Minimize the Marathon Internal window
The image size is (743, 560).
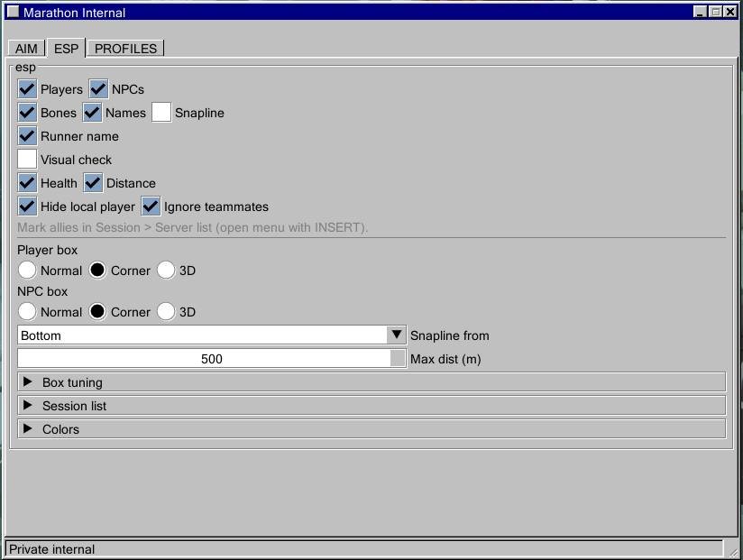pyautogui.click(x=701, y=12)
